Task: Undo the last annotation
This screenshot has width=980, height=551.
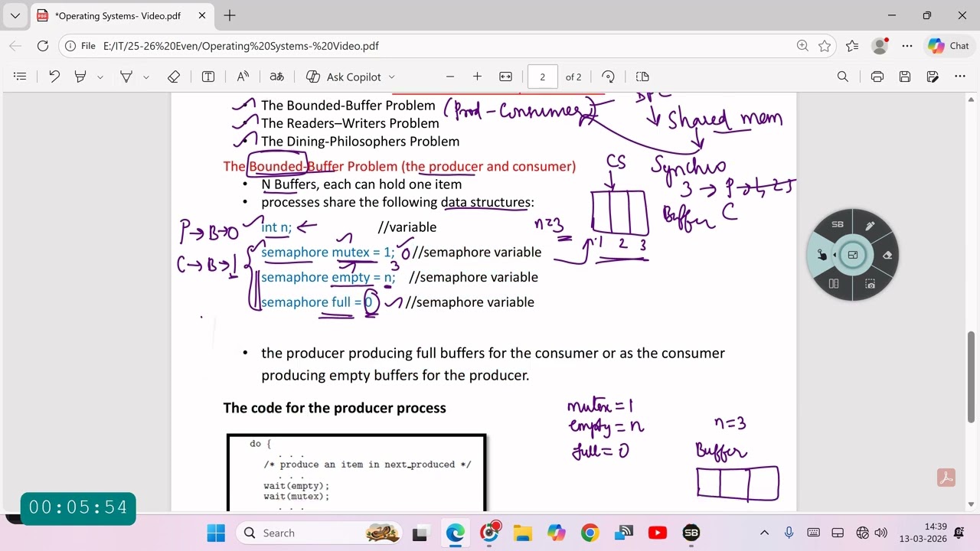Action: [x=54, y=77]
